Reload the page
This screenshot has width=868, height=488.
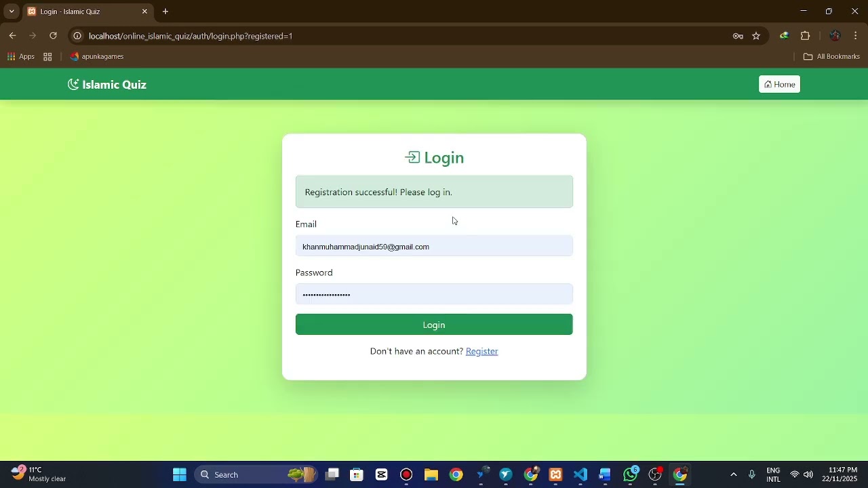tap(53, 36)
